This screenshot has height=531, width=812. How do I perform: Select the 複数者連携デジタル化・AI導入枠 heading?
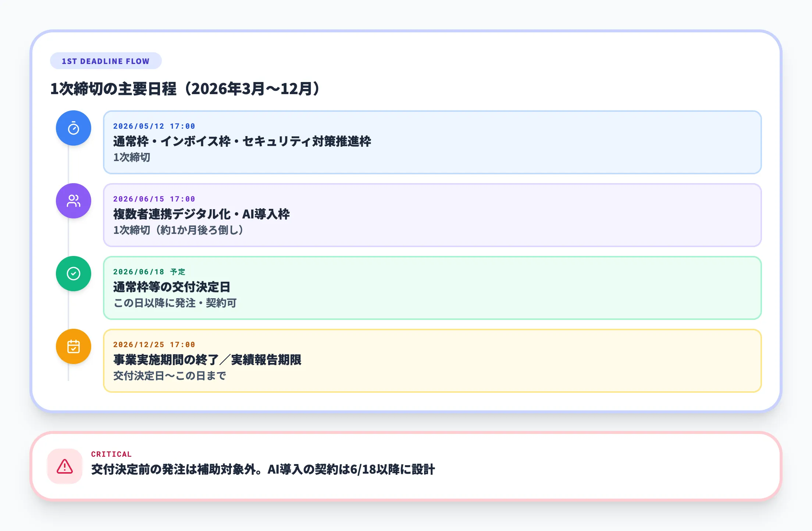pos(201,214)
